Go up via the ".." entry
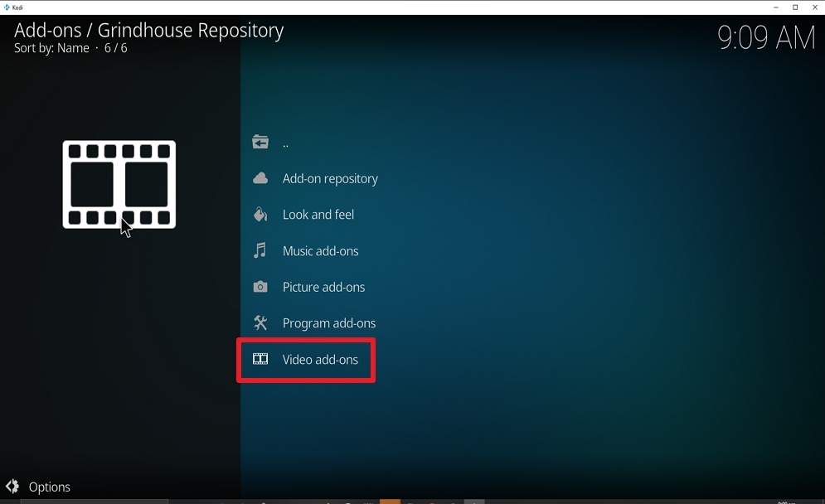This screenshot has width=825, height=504. coord(285,143)
